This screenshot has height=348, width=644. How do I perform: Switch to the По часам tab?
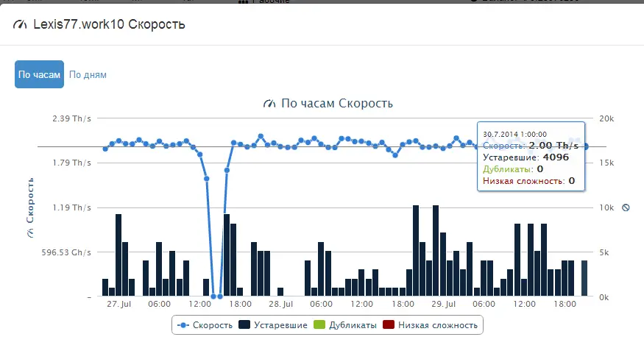(40, 74)
